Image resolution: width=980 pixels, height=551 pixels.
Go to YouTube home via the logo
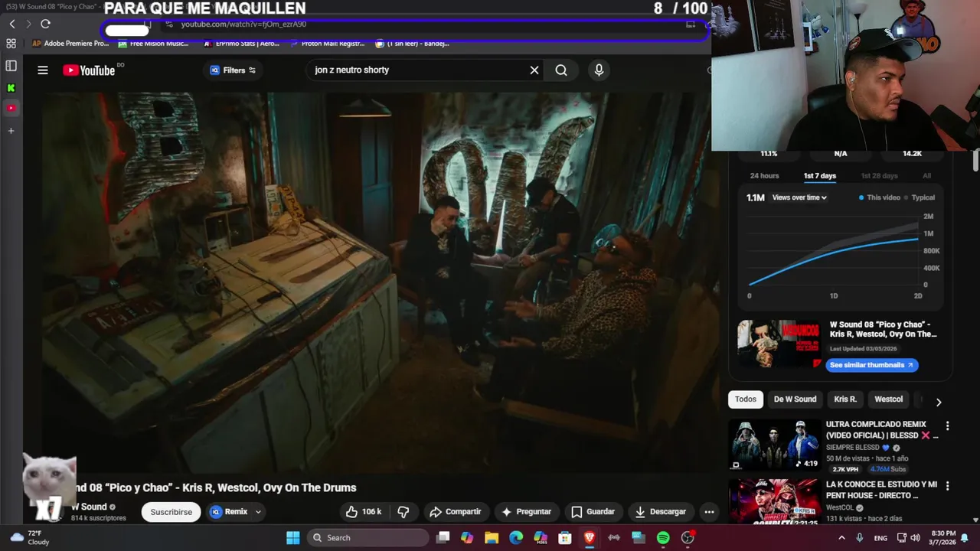click(x=89, y=70)
